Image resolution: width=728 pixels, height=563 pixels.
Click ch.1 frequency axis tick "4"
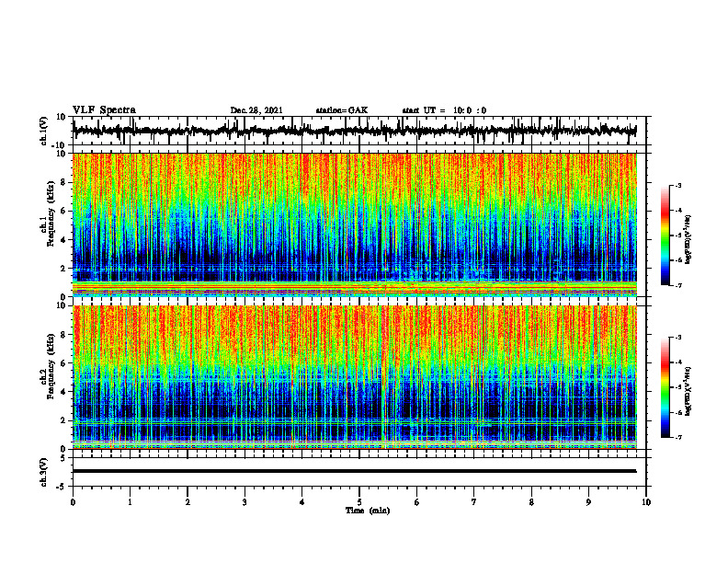[x=63, y=240]
